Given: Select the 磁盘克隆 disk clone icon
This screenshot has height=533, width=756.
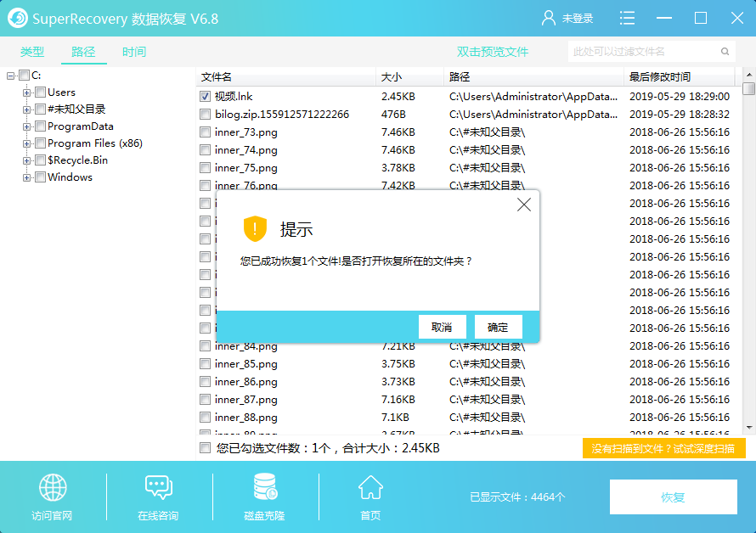Looking at the screenshot, I should [x=263, y=486].
